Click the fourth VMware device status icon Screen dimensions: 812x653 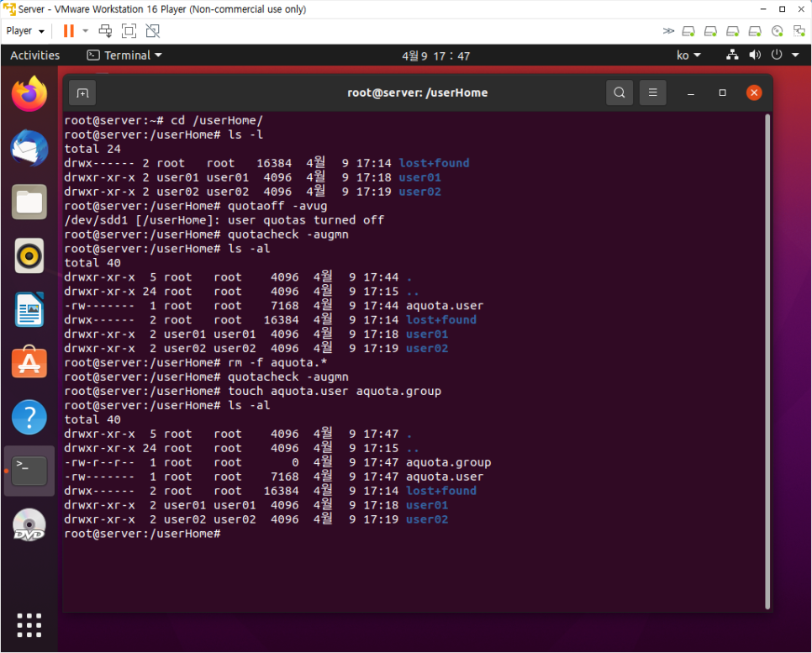(x=755, y=31)
